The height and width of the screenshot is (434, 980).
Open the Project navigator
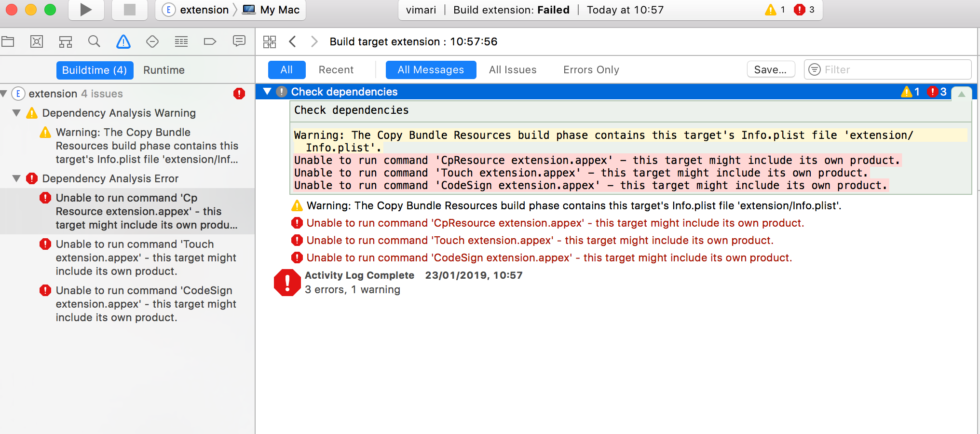pyautogui.click(x=8, y=41)
